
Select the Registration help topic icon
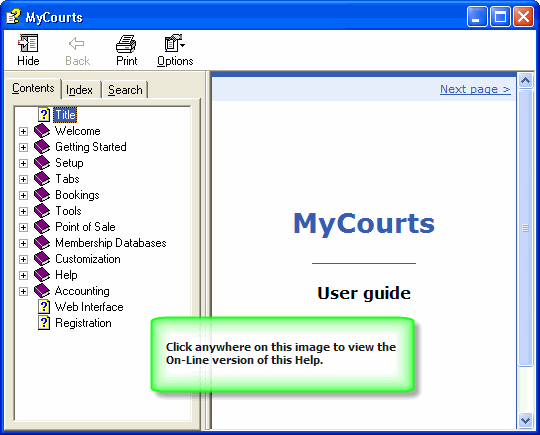tap(44, 323)
